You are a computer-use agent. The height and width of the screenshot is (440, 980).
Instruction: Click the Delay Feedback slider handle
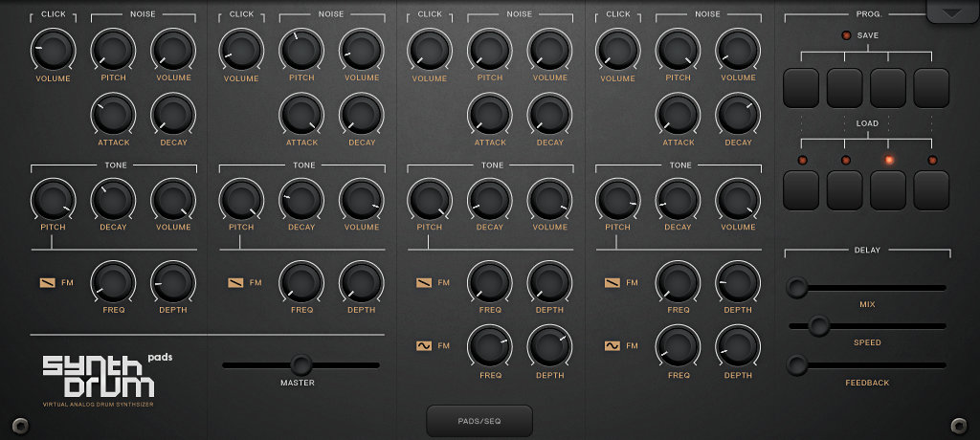tap(796, 364)
